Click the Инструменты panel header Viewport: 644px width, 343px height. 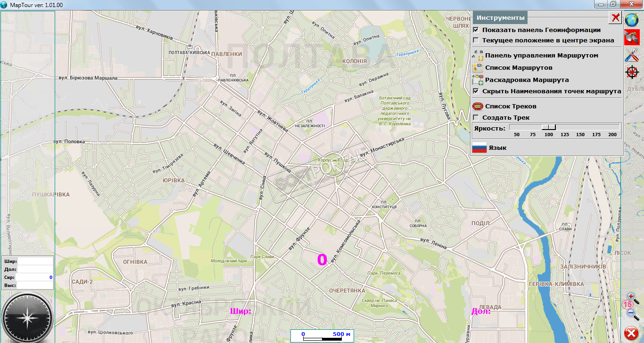pyautogui.click(x=500, y=17)
